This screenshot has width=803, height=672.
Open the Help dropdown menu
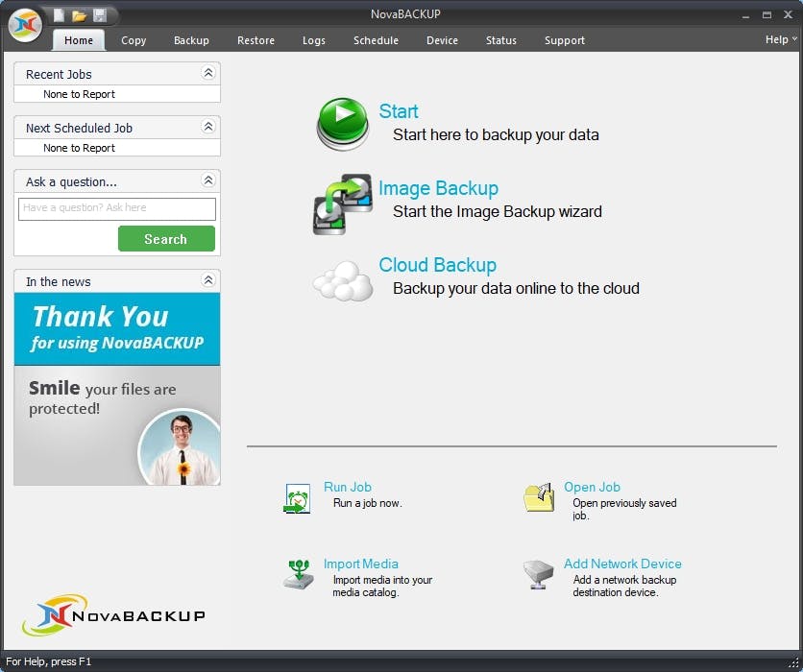[781, 39]
